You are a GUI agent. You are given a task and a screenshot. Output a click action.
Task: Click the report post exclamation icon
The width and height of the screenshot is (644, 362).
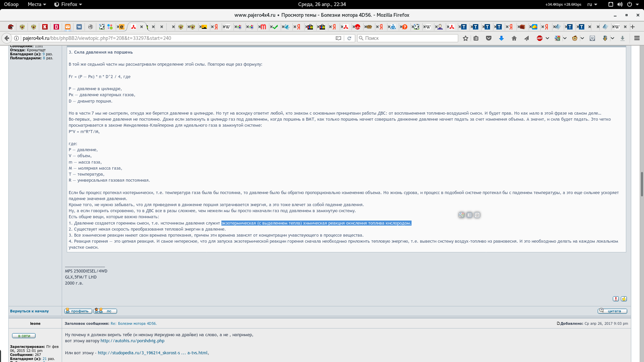tap(615, 299)
